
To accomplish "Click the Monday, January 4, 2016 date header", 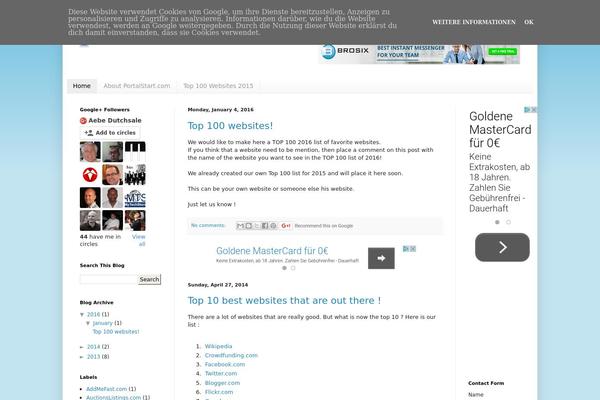I will [220, 110].
